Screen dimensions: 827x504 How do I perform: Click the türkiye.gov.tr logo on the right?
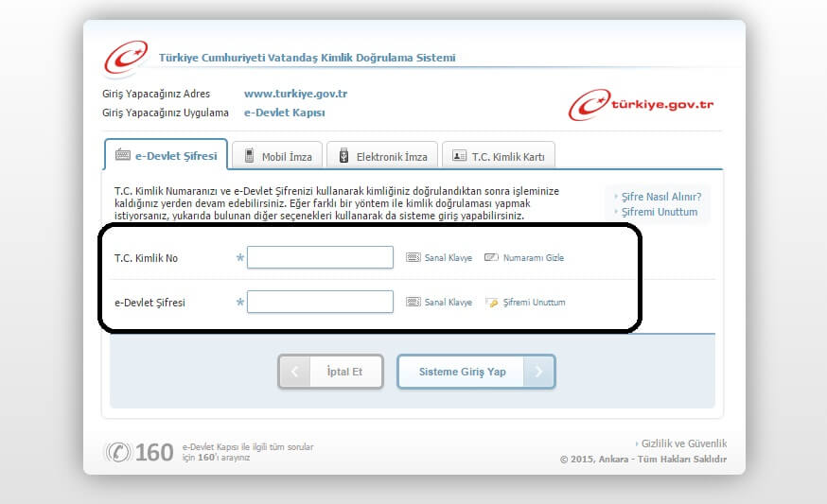(x=641, y=105)
